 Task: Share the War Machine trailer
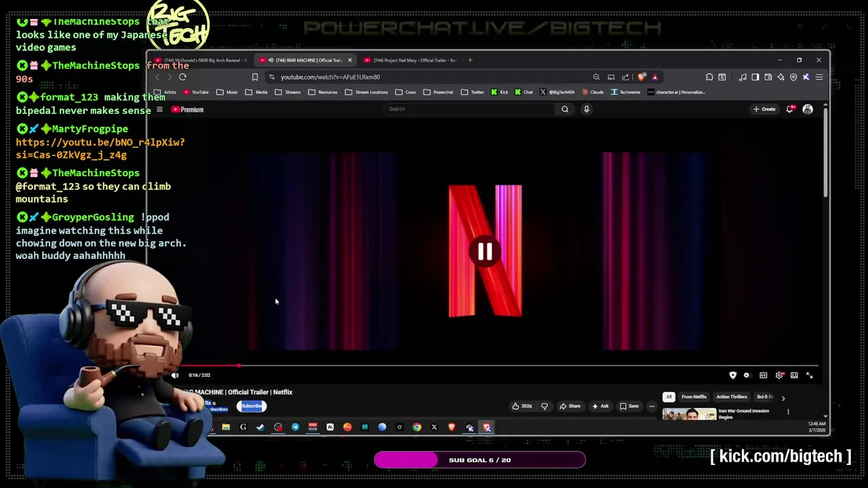tap(570, 406)
